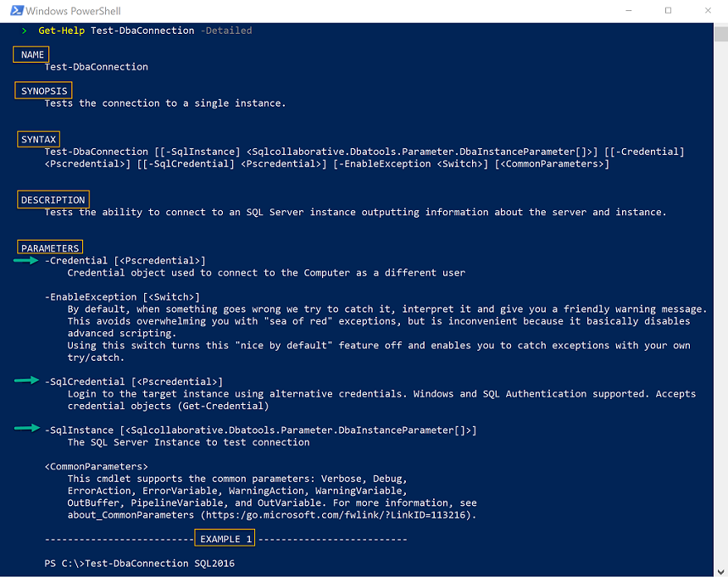Select the 'EXAMPLE 1' heading
This screenshot has height=577, width=728.
click(x=225, y=539)
